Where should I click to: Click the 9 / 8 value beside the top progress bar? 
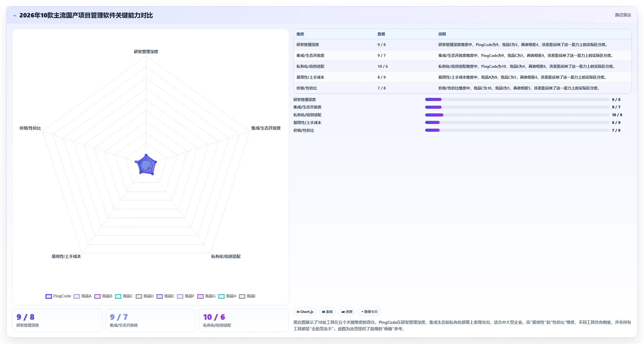click(616, 100)
